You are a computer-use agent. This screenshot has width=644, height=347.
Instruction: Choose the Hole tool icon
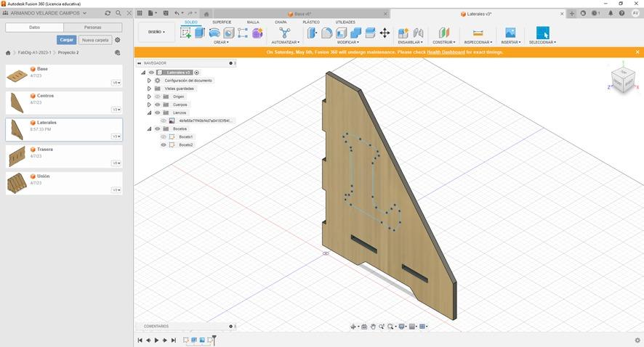(x=229, y=33)
